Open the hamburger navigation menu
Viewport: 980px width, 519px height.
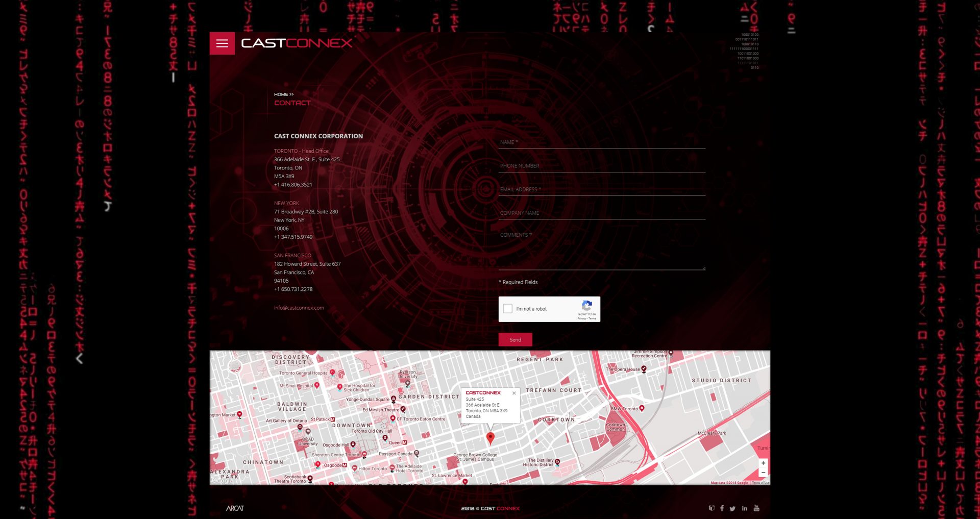(222, 43)
